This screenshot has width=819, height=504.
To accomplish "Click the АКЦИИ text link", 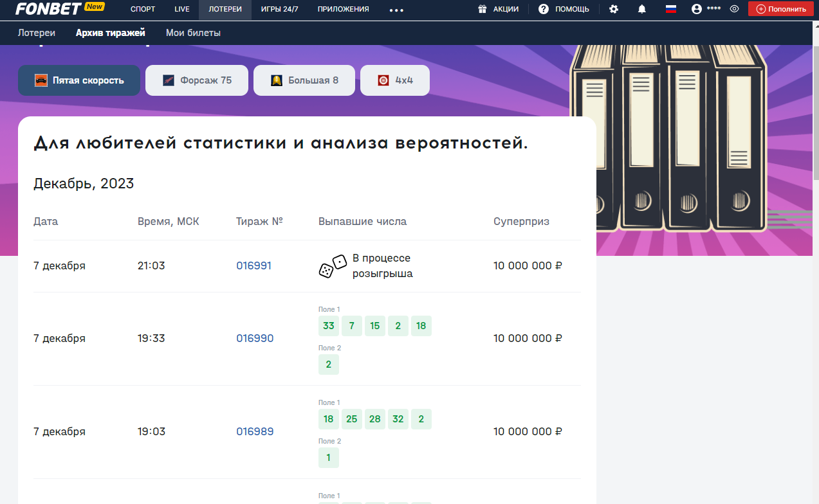I will click(506, 9).
